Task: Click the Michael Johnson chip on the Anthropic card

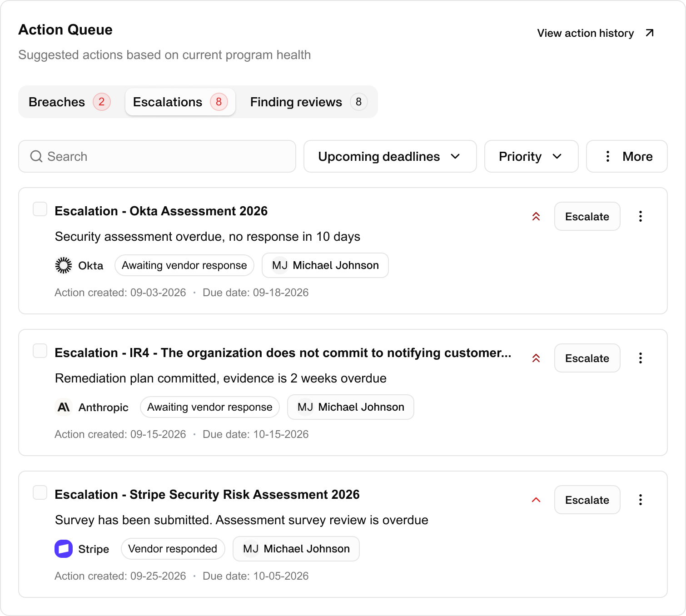Action: (x=351, y=407)
